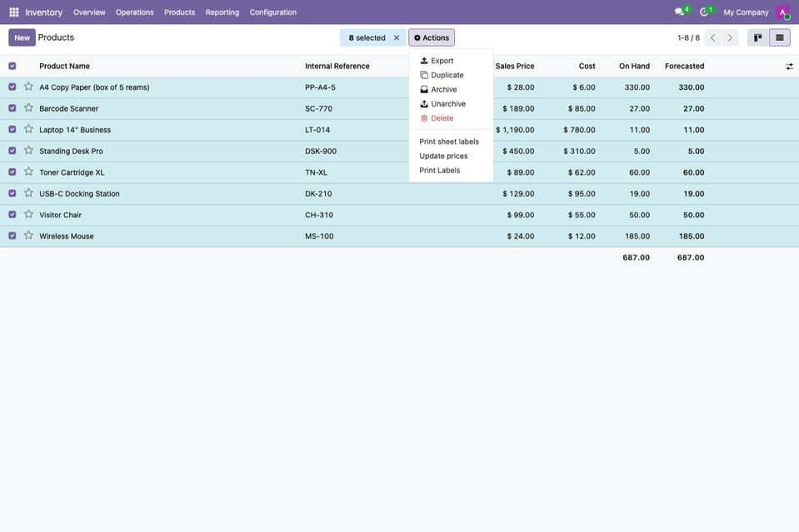Clear the 8 selected records

pos(397,37)
